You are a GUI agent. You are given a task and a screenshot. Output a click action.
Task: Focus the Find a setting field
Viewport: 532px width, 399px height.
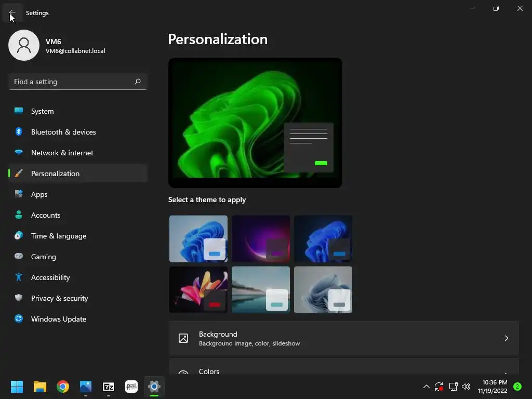tap(78, 82)
